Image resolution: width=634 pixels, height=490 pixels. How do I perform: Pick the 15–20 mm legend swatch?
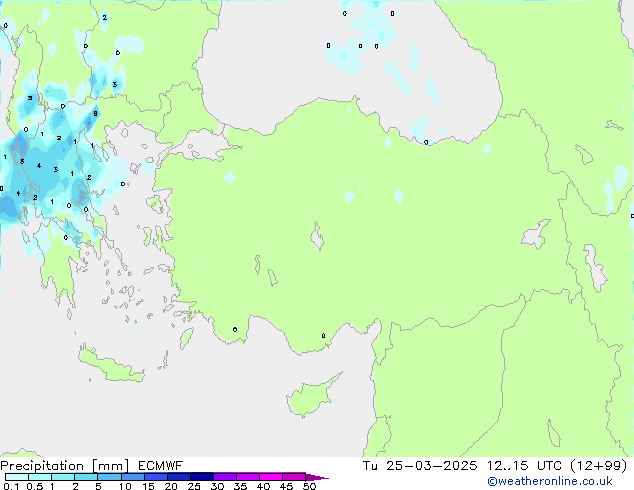(x=155, y=477)
